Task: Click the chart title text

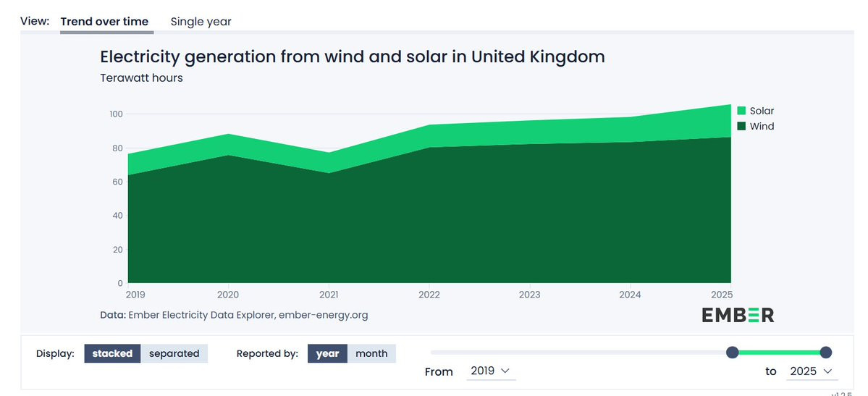Action: coord(352,56)
